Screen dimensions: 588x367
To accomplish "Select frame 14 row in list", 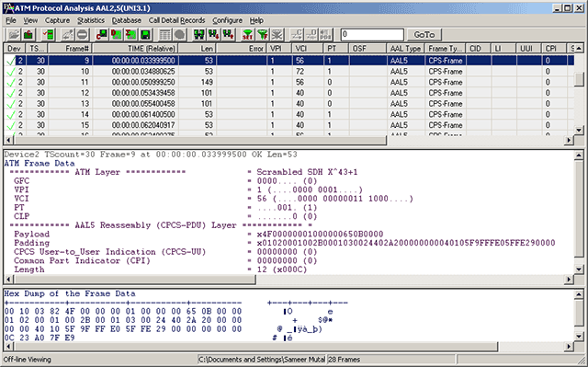I will [288, 114].
